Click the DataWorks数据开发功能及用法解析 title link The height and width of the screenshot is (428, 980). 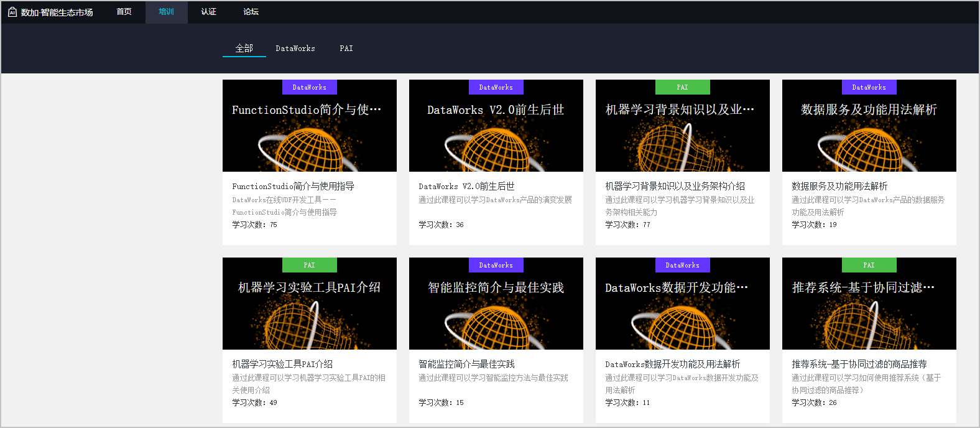[672, 364]
